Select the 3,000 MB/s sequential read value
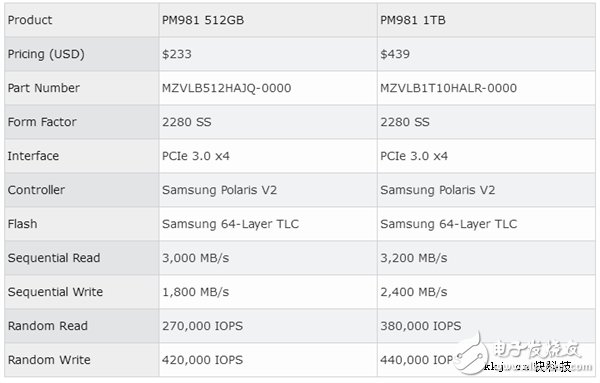Viewport: 600px width, 383px height. coord(196,258)
